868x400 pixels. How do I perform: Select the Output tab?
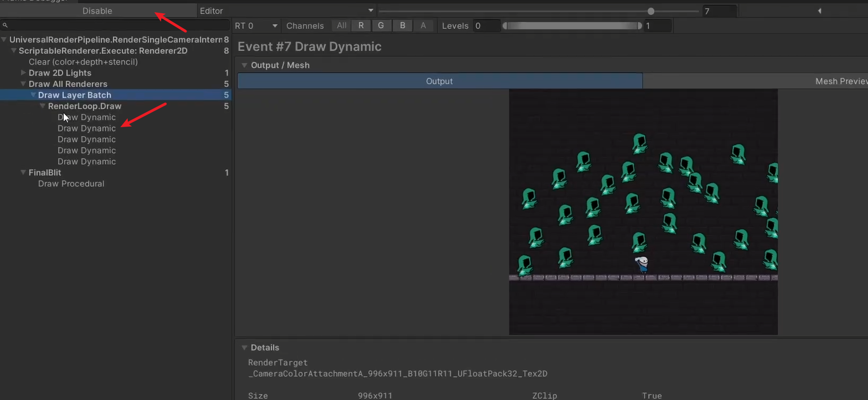click(440, 81)
